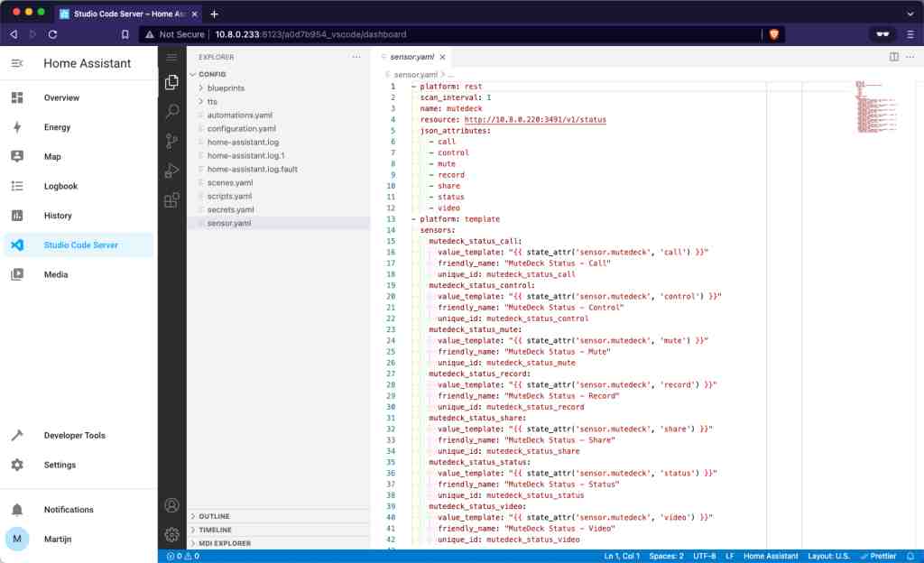The image size is (924, 563).
Task: Collapse the CONFIG folder section
Action: point(278,74)
